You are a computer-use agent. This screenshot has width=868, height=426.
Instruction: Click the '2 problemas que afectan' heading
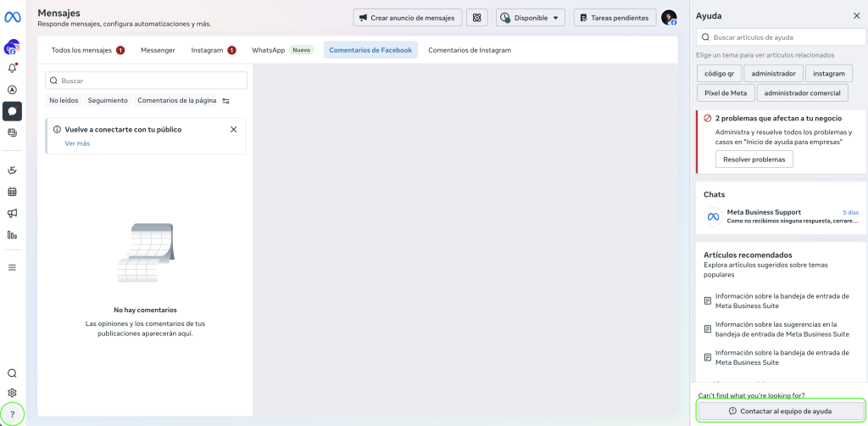[778, 119]
